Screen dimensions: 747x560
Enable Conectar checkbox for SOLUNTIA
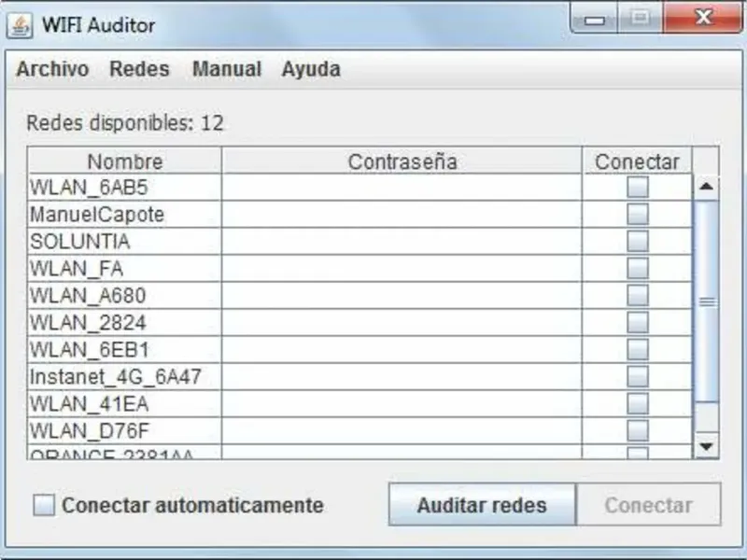click(638, 242)
